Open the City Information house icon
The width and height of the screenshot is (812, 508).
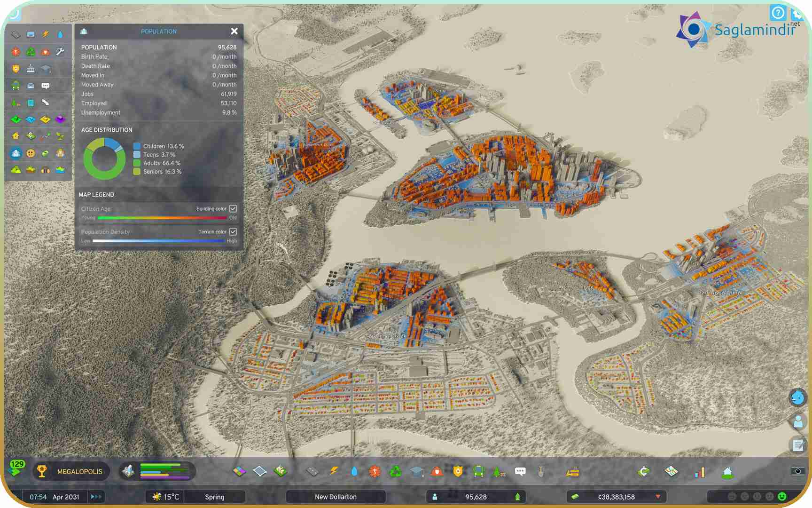pos(727,472)
